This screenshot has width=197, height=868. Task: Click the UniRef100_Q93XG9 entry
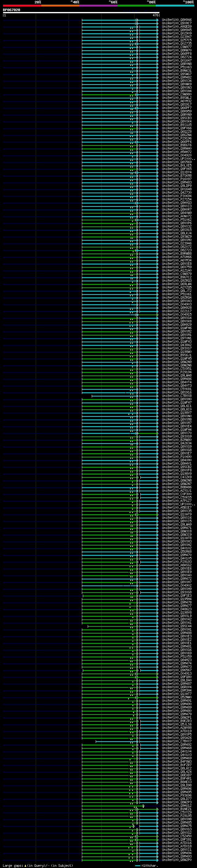[x=177, y=436]
